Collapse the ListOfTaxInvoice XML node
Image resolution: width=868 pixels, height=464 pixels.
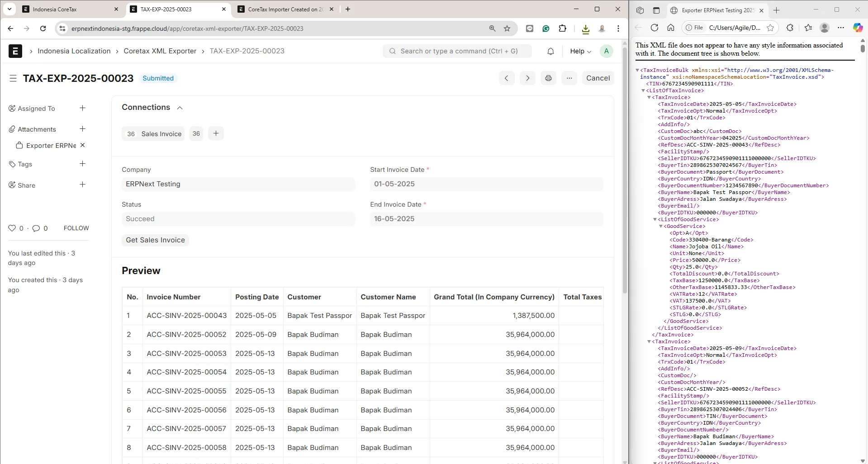point(643,90)
